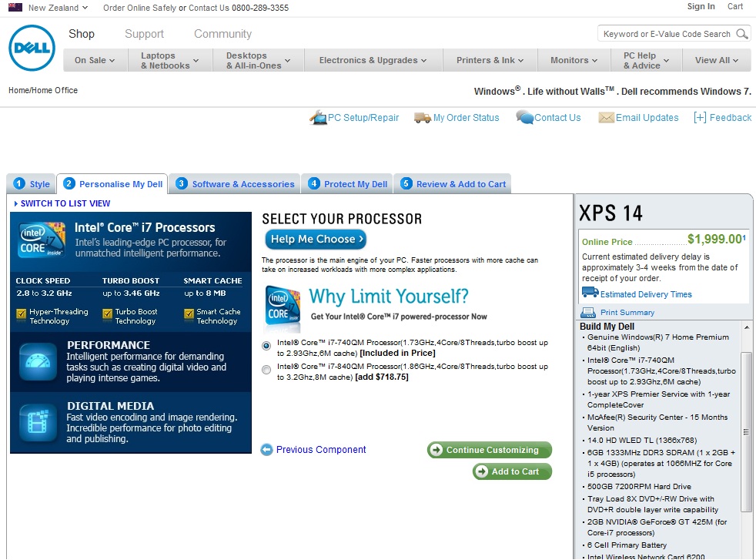This screenshot has width=756, height=560.
Task: Click the Contact Us chat bubble icon
Action: point(524,117)
